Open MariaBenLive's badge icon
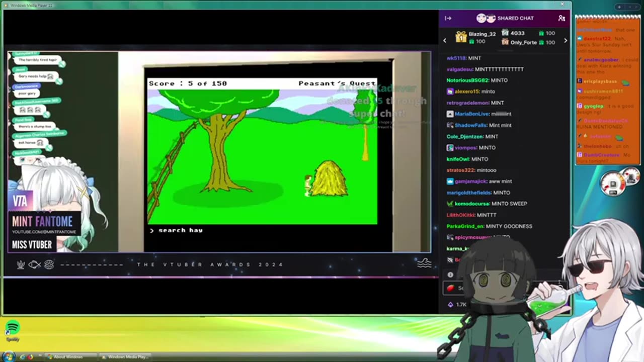The height and width of the screenshot is (362, 644). pyautogui.click(x=450, y=114)
